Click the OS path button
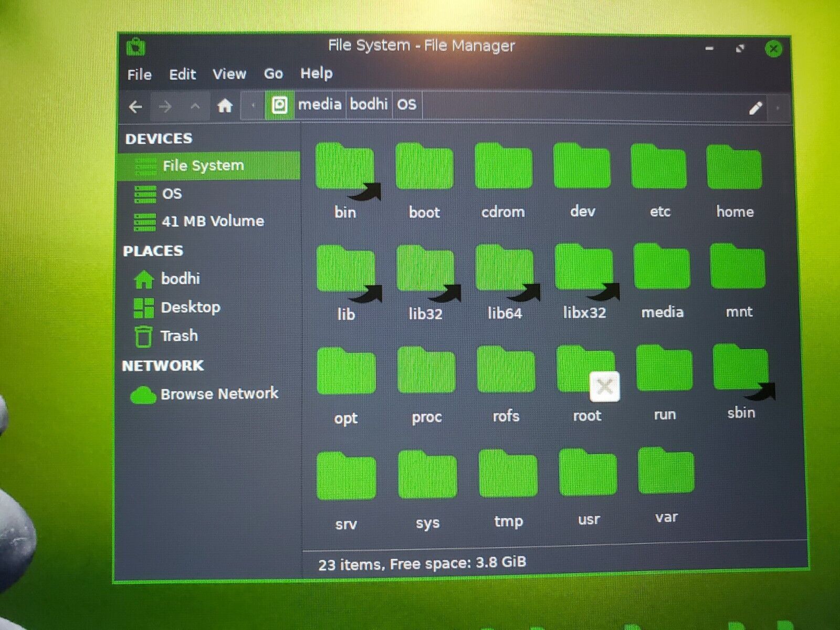The width and height of the screenshot is (840, 630). 406,104
